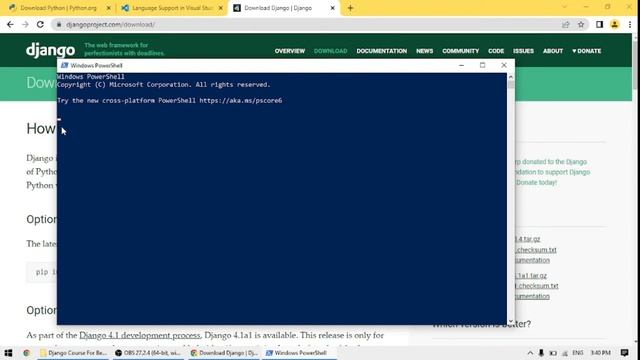The image size is (640, 360).
Task: Click the ENG language indicator
Action: (578, 353)
